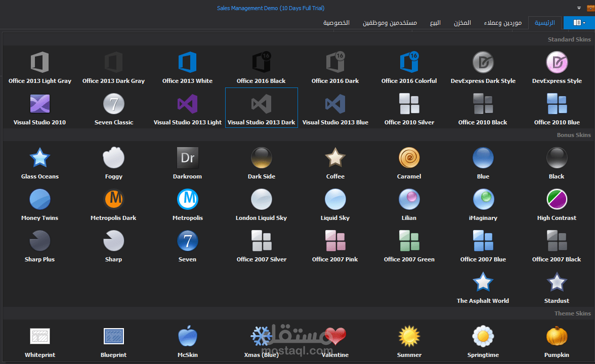Apply the Pumpkin theme skin
Screen dimensions: 595x364
pos(557,342)
